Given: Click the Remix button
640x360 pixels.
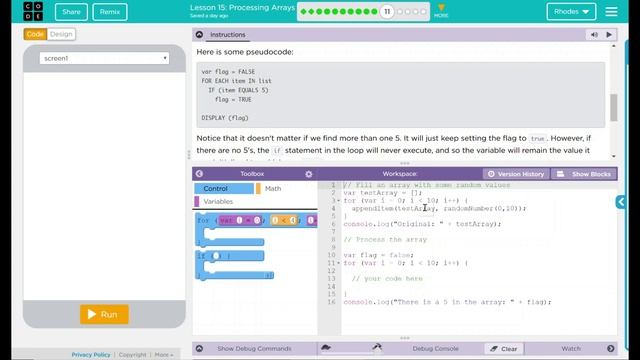Looking at the screenshot, I should (110, 12).
